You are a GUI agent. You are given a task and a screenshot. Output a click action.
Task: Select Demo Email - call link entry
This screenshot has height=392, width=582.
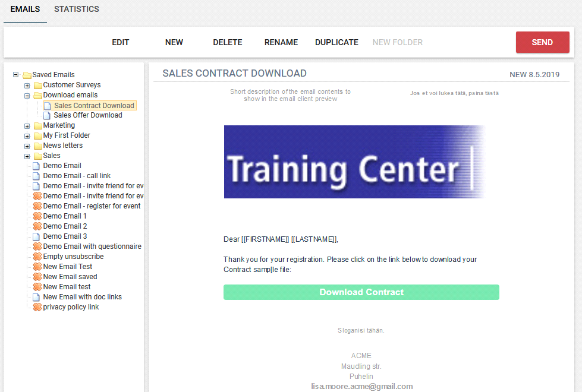77,176
